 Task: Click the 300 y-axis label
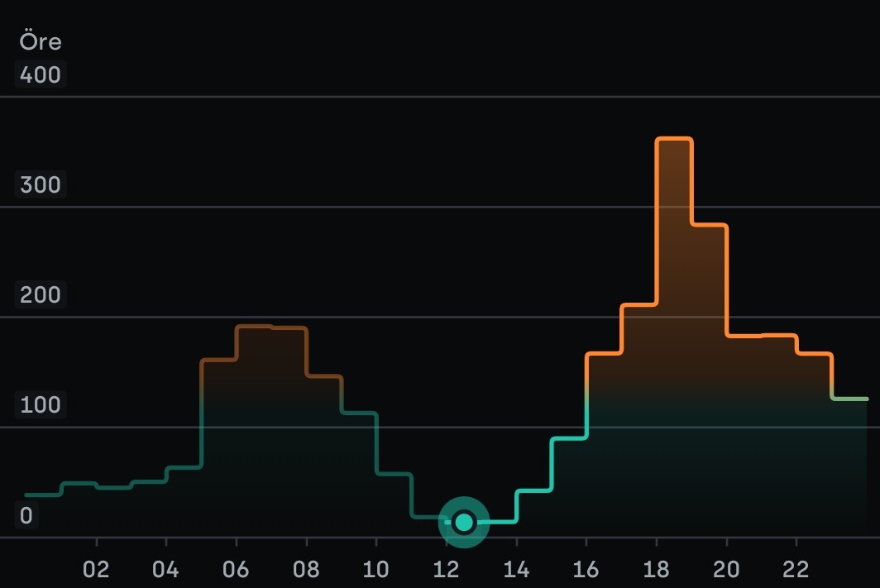tap(40, 184)
